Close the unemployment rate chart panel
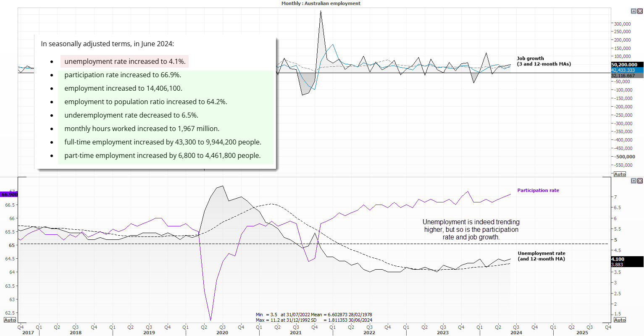The width and height of the screenshot is (644, 336). coord(640,181)
